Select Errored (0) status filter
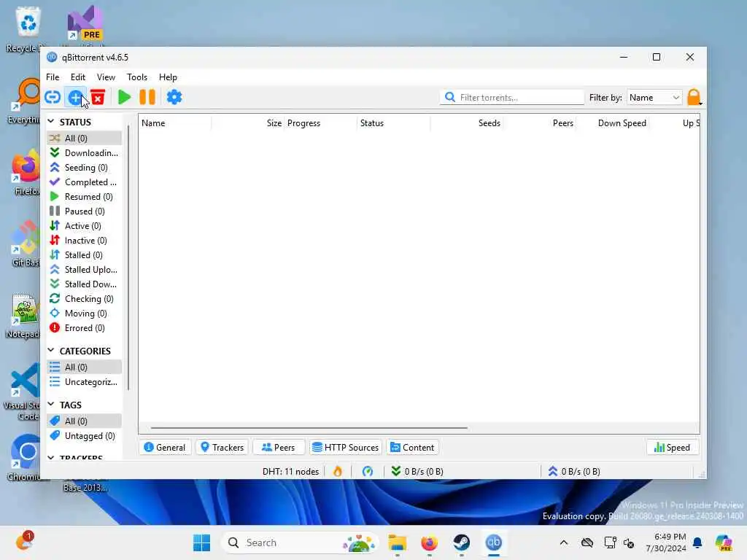 point(85,328)
